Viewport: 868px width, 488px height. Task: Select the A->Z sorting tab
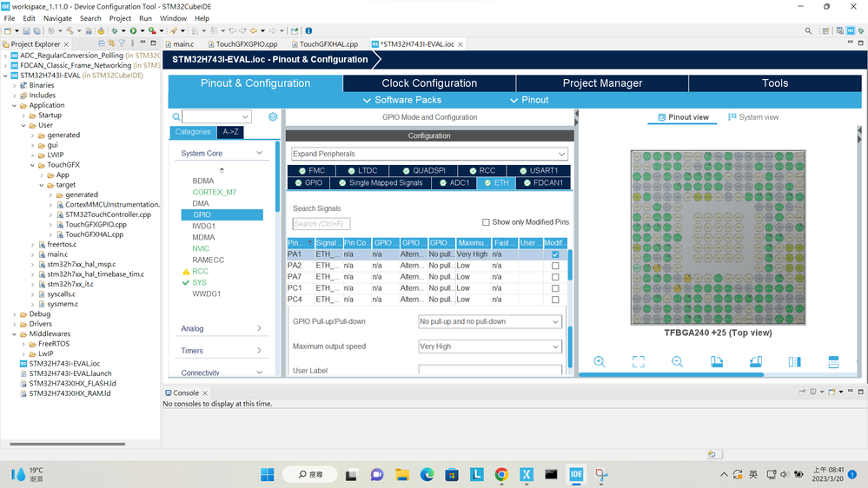tap(230, 132)
